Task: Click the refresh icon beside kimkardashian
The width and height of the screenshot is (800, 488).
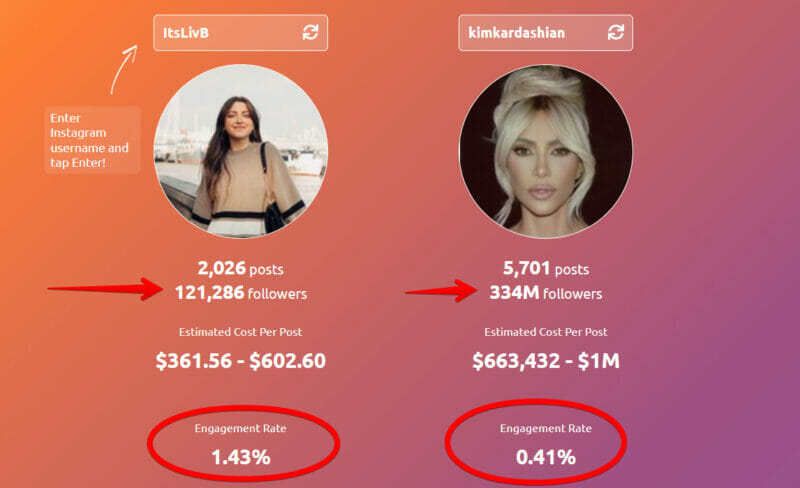Action: pos(616,33)
